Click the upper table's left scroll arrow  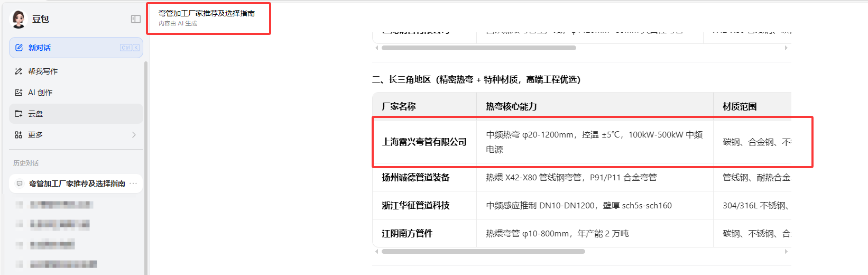tap(376, 48)
